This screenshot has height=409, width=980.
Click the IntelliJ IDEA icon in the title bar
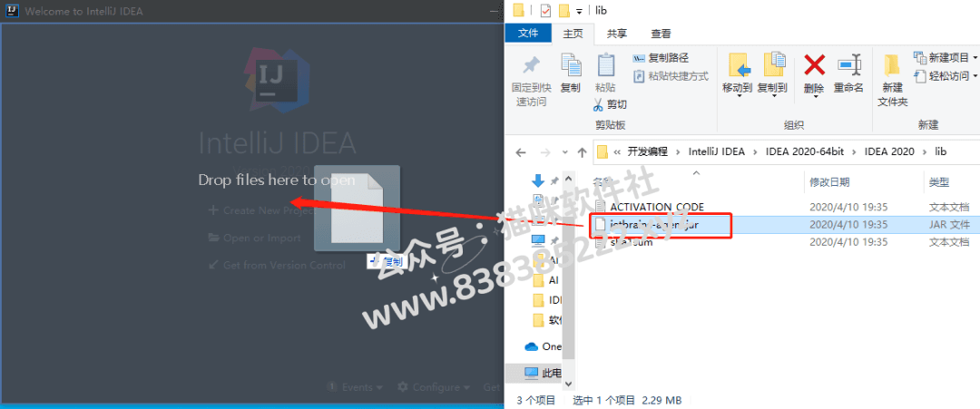tap(11, 11)
